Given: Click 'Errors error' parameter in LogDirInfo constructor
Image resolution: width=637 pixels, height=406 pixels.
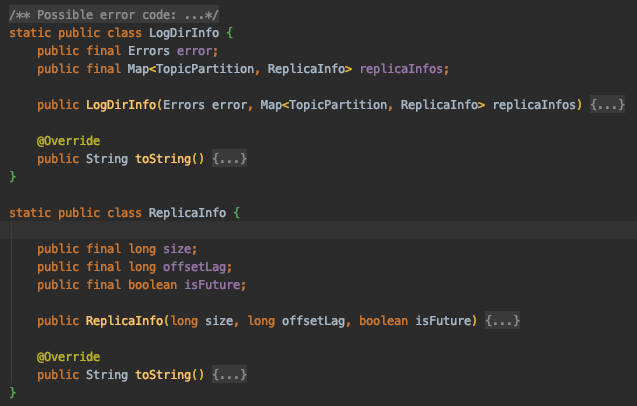Looking at the screenshot, I should (x=205, y=105).
